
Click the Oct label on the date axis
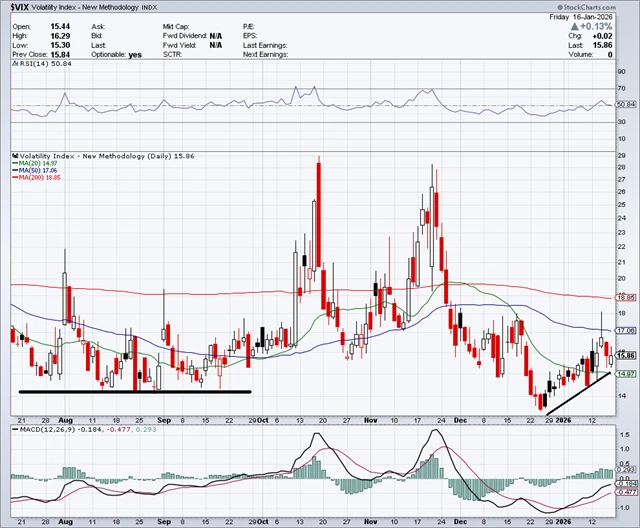263,421
